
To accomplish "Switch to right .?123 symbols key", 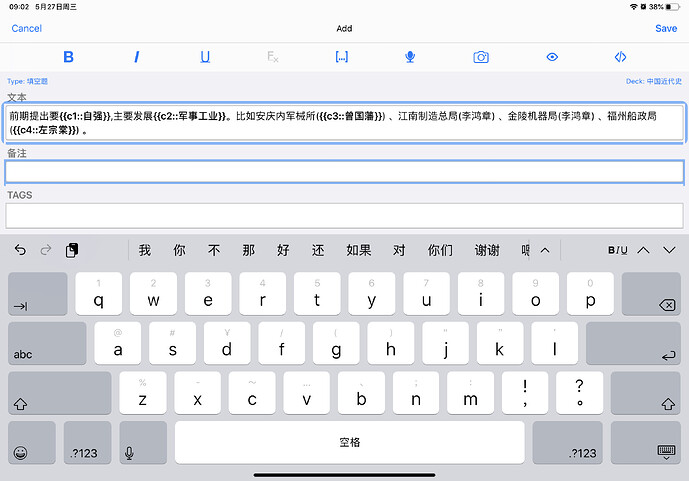I will (x=567, y=442).
